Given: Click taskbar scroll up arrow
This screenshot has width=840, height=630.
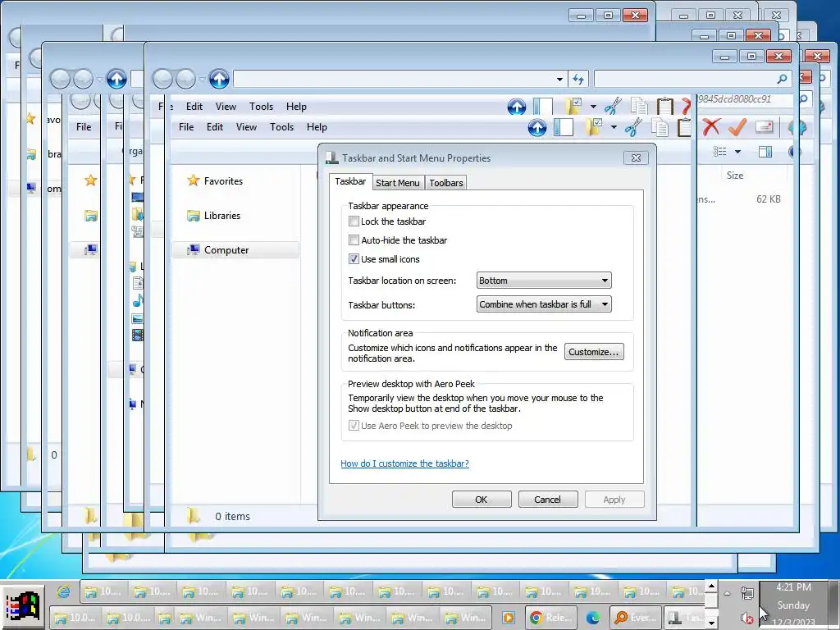Looking at the screenshot, I should pos(711,586).
